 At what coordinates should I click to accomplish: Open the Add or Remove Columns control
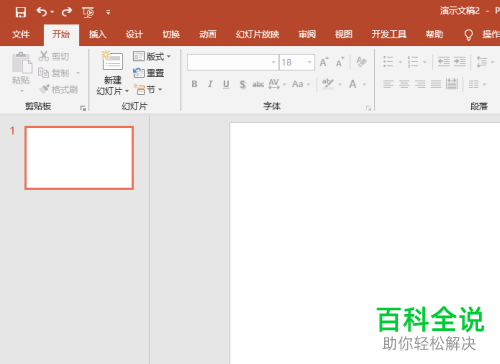tap(477, 84)
